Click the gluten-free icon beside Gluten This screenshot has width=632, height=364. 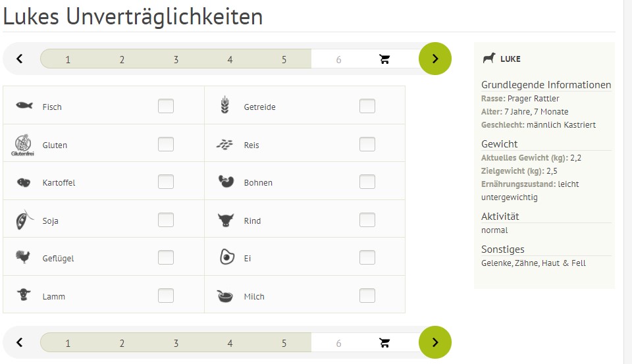coord(22,145)
